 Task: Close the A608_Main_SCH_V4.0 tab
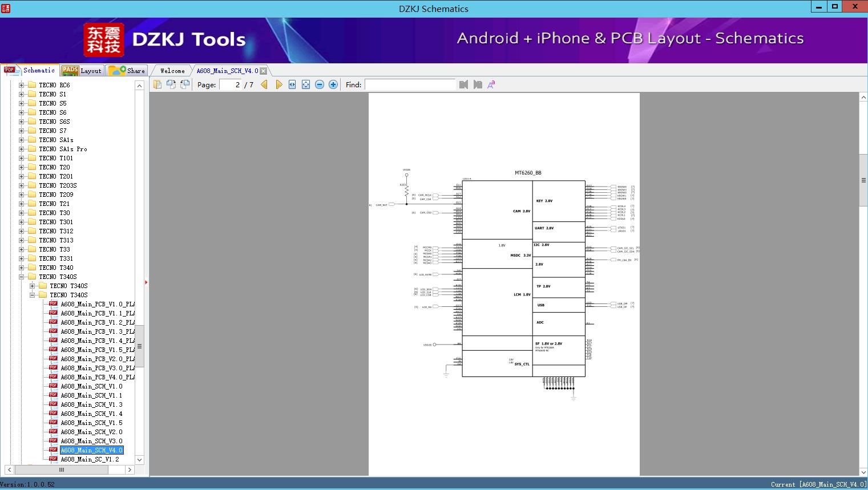(263, 71)
